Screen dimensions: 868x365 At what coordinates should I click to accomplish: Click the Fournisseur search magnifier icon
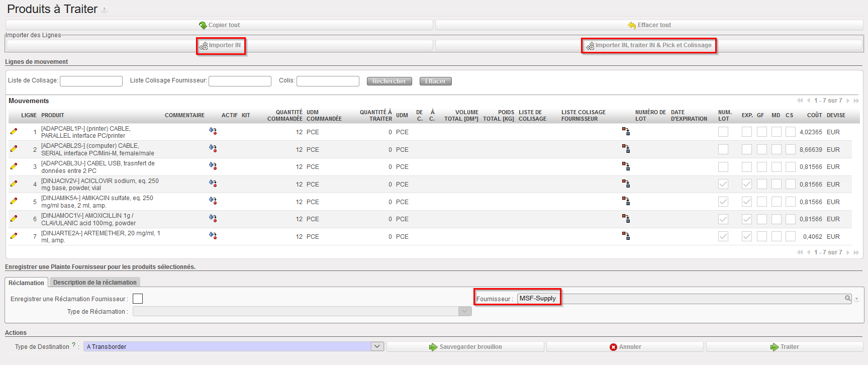coord(848,299)
